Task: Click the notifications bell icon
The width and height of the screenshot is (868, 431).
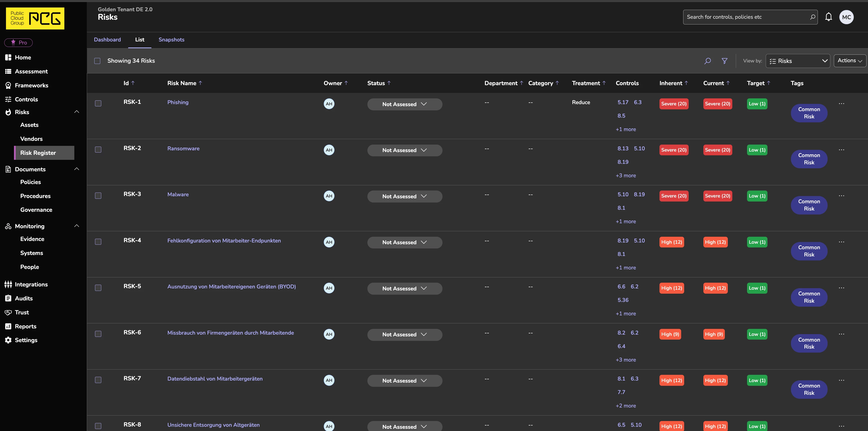Action: tap(828, 17)
